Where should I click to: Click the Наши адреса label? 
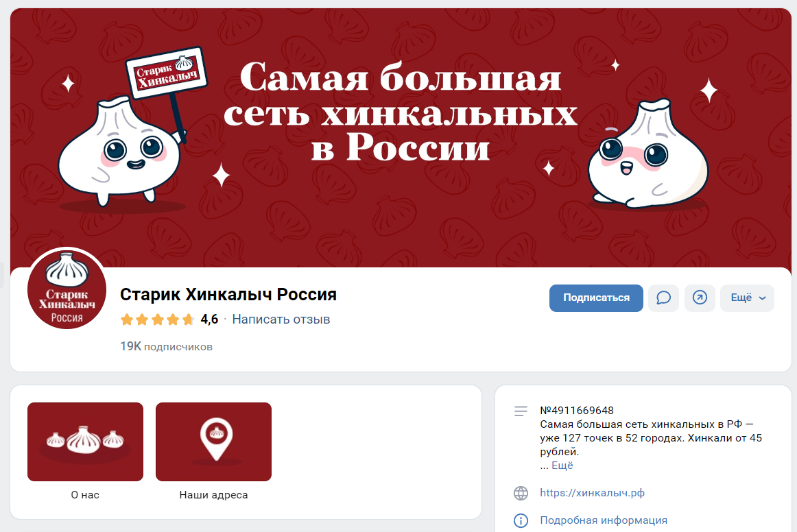213,495
